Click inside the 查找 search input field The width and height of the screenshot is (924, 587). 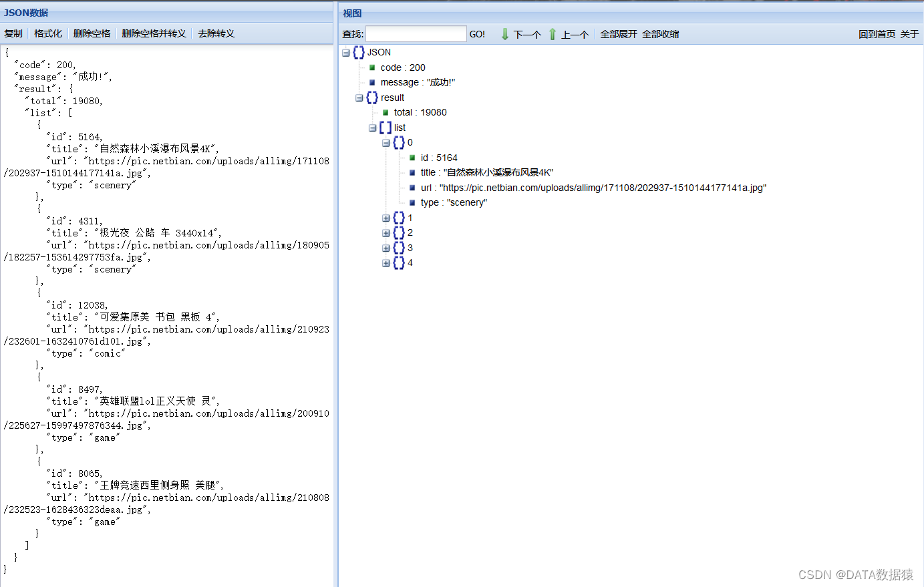point(417,33)
